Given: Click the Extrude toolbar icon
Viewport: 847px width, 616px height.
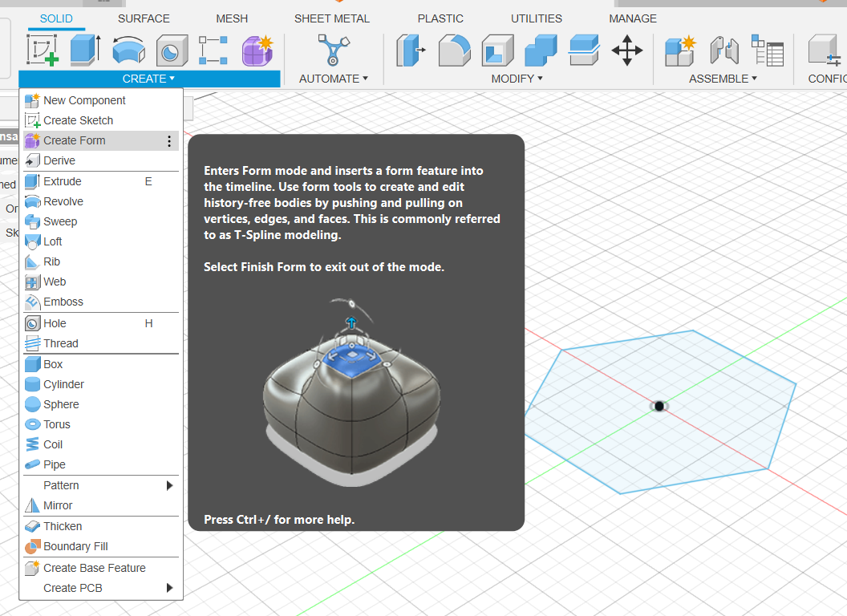Looking at the screenshot, I should (x=85, y=51).
